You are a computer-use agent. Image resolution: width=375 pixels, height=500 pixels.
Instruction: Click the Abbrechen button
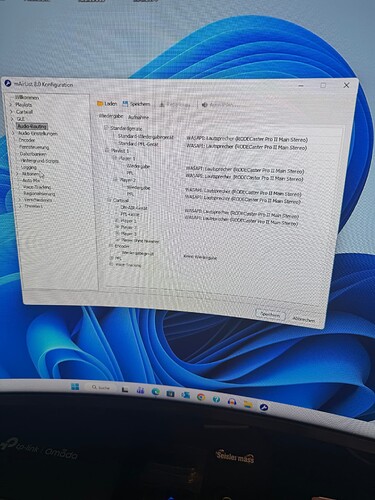(304, 319)
